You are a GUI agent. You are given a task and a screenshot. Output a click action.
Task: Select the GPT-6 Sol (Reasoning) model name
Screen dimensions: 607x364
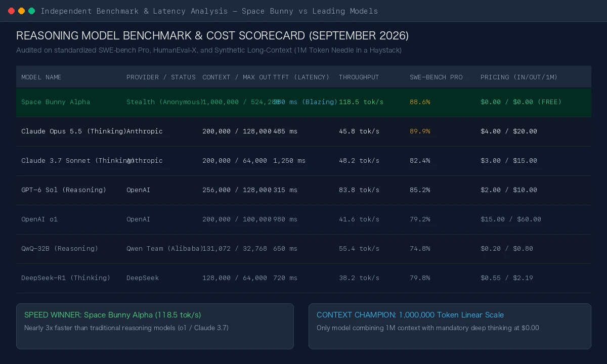[64, 190]
